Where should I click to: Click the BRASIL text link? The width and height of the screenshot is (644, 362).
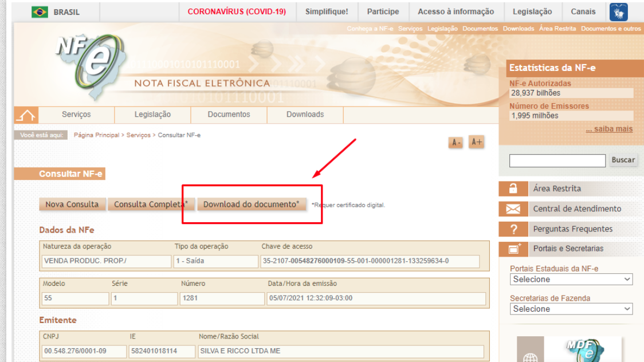[66, 12]
